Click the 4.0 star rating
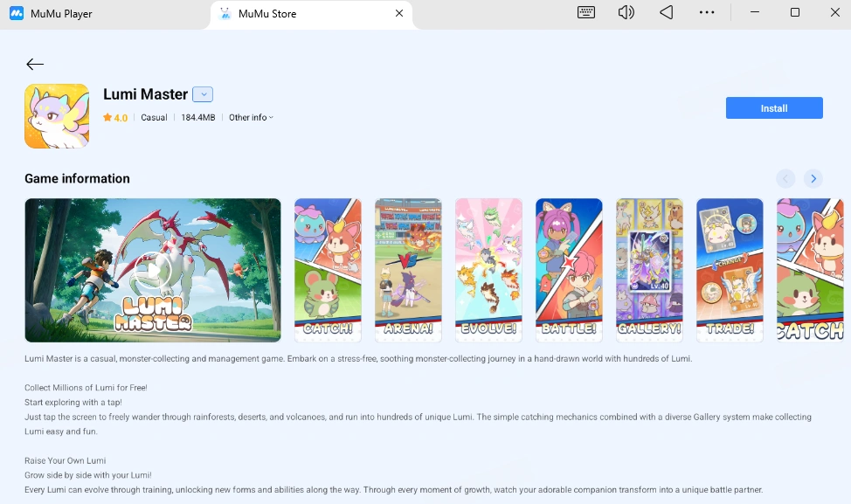Image resolution: width=851 pixels, height=504 pixels. (115, 117)
